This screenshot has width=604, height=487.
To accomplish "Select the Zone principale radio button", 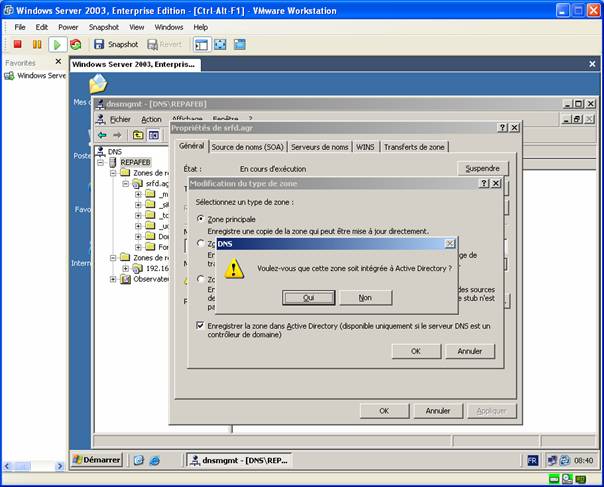I will click(200, 218).
